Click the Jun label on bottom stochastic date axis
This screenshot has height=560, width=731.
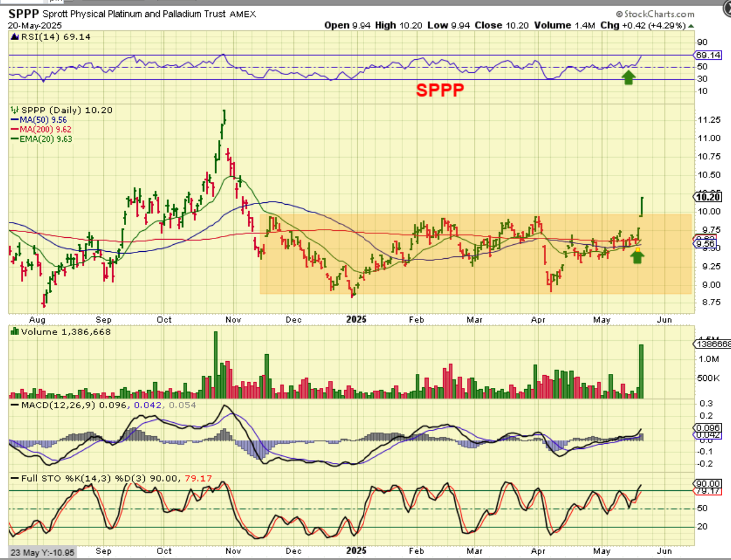click(665, 551)
